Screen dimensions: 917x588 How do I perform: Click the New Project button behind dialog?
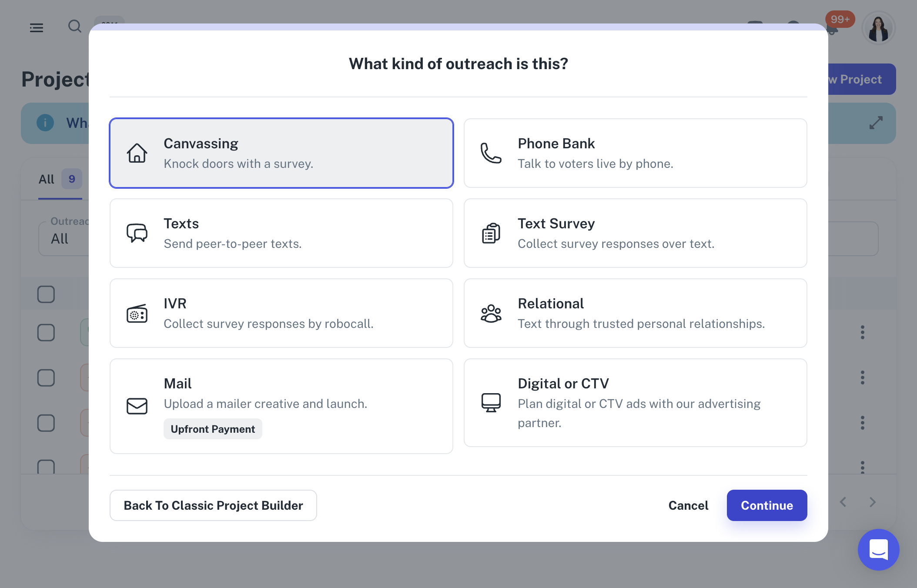click(862, 79)
